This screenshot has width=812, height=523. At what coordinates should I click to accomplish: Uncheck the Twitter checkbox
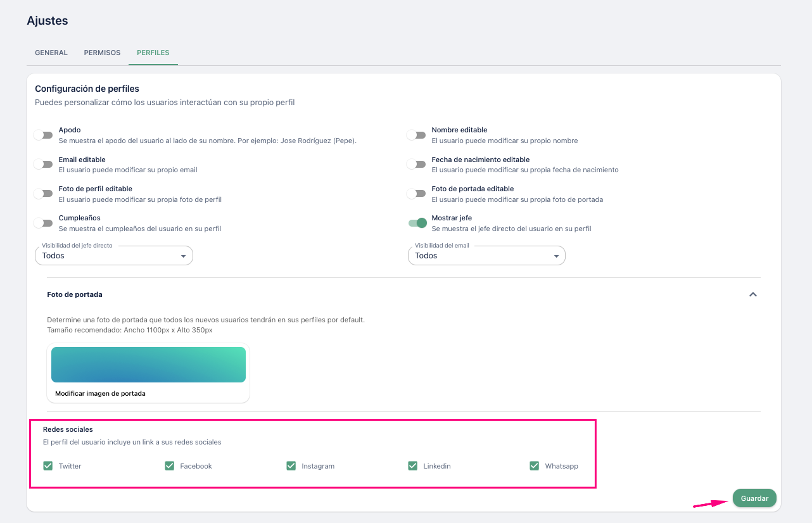coord(48,466)
